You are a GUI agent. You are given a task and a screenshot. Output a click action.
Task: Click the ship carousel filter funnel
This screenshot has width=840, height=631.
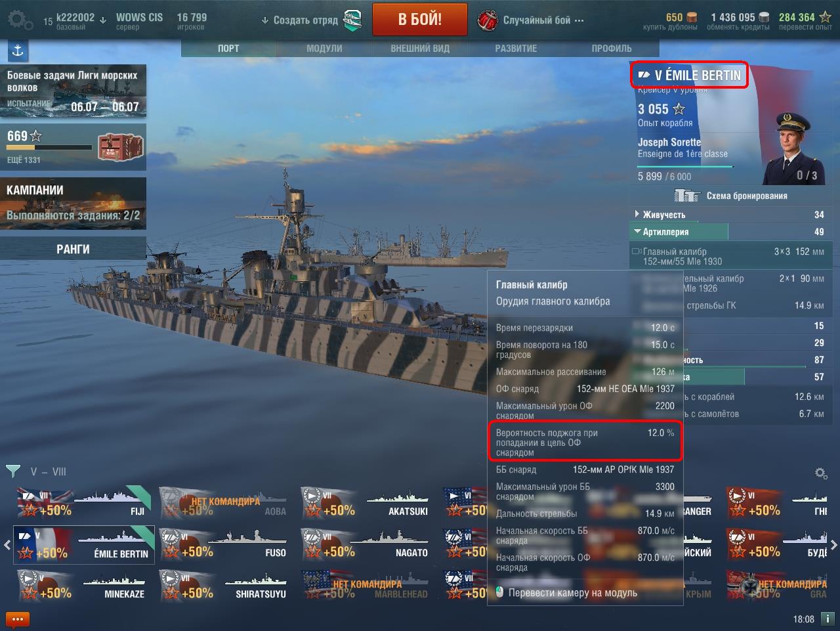[x=12, y=471]
